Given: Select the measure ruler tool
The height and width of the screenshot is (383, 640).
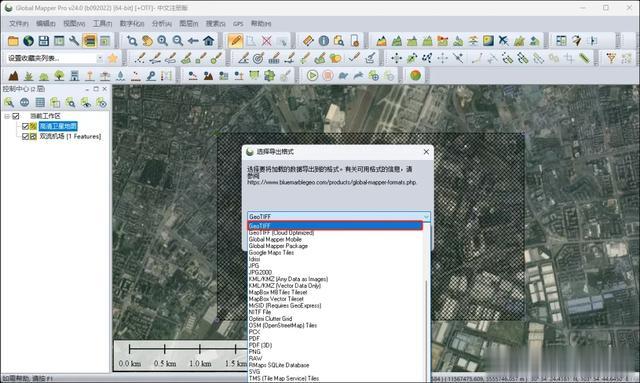Looking at the screenshot, I should pos(308,41).
